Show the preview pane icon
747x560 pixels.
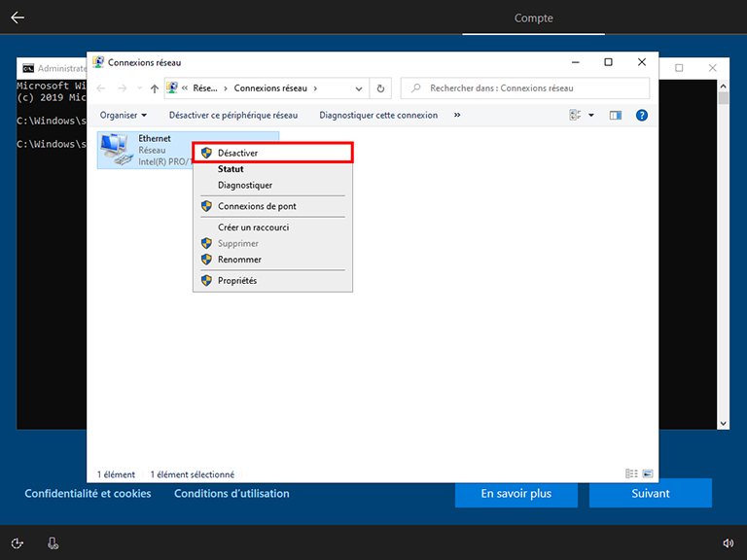tap(615, 115)
